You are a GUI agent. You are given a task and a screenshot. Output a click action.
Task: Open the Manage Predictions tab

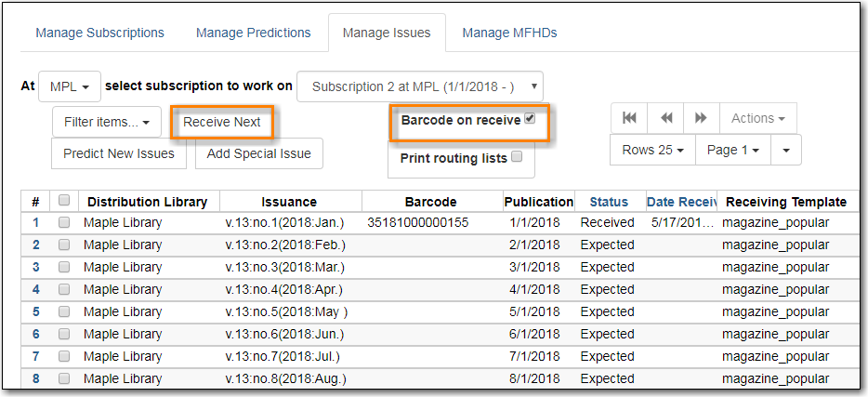click(x=253, y=33)
